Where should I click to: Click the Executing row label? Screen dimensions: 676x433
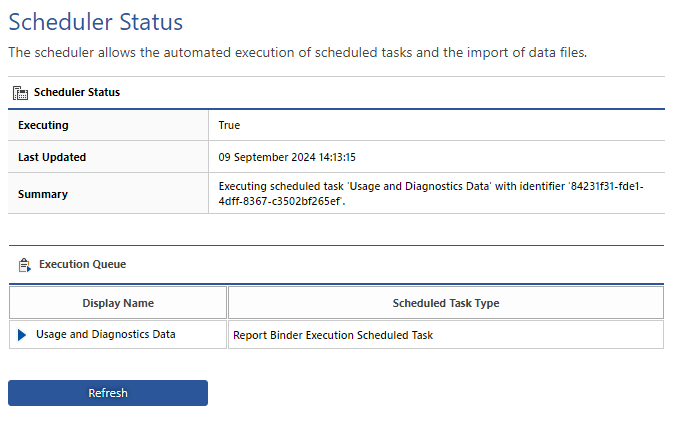43,125
